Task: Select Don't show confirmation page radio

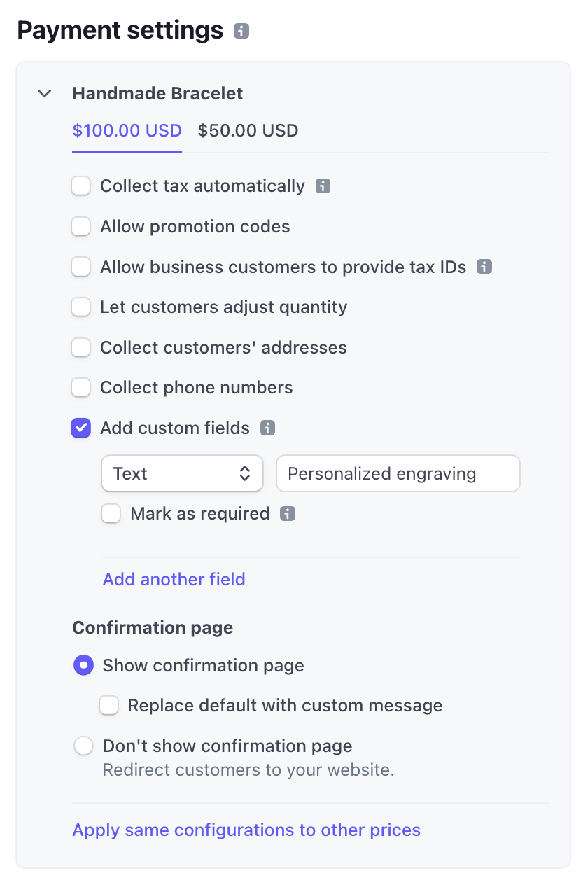Action: tap(84, 746)
